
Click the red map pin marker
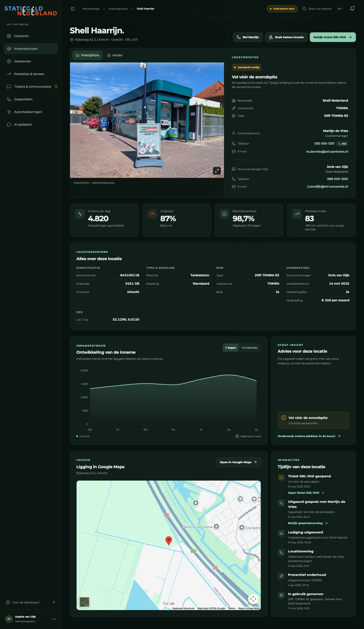coord(169,541)
